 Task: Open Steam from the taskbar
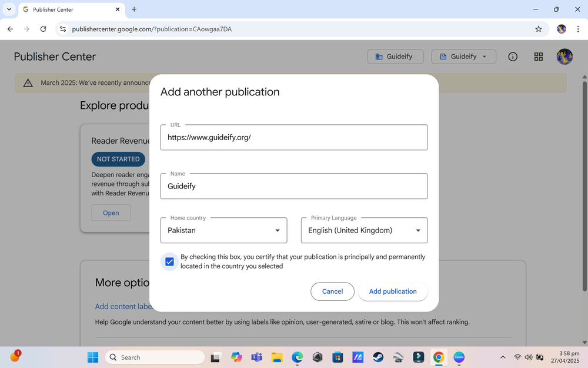(378, 357)
